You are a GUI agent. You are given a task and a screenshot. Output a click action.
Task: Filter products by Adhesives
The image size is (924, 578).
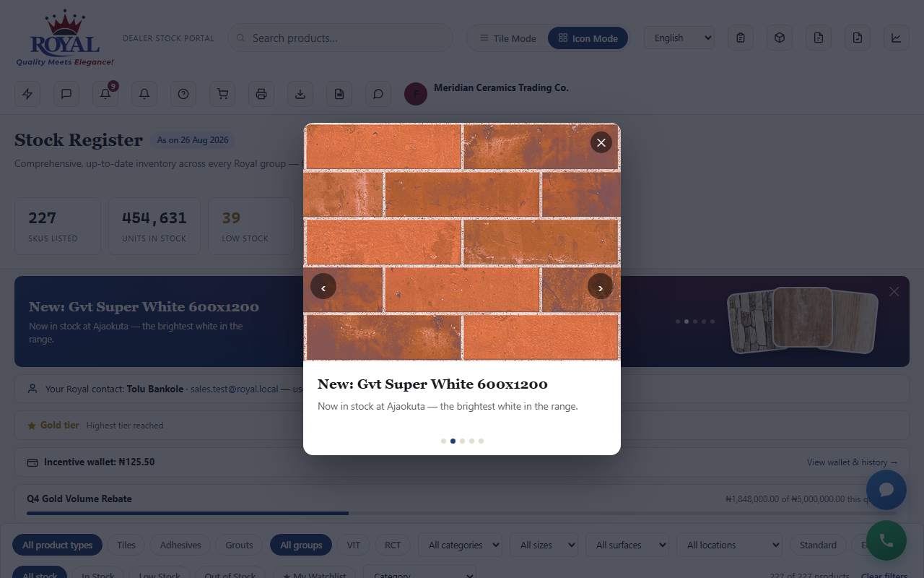(x=180, y=545)
